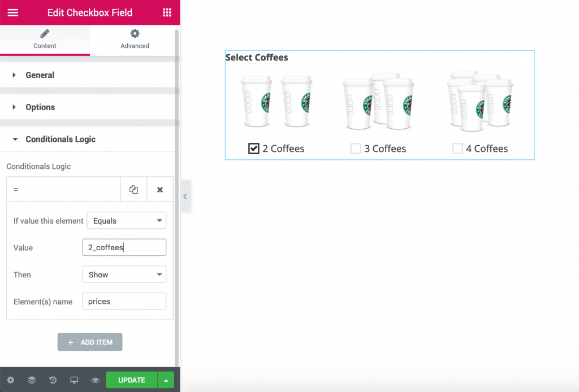Uncheck the 2 Coffees checkbox

pos(254,148)
